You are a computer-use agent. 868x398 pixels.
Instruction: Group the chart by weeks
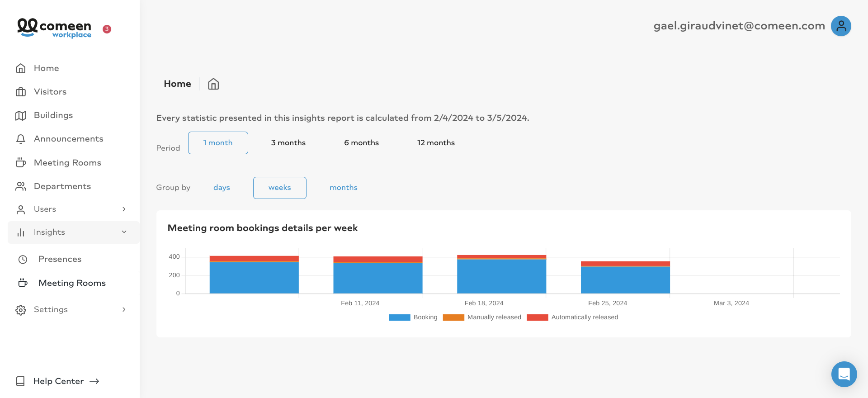pyautogui.click(x=280, y=188)
